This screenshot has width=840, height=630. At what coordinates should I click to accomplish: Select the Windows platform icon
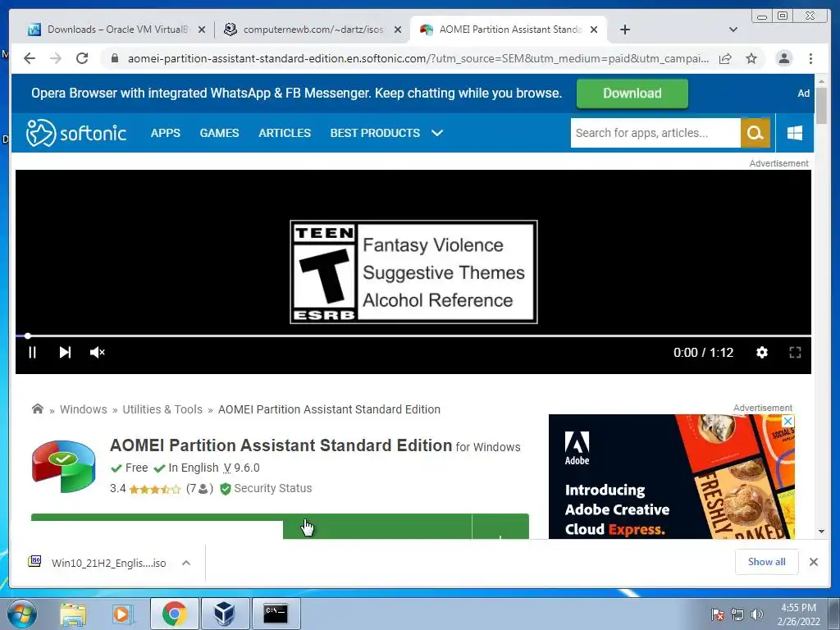pyautogui.click(x=795, y=133)
